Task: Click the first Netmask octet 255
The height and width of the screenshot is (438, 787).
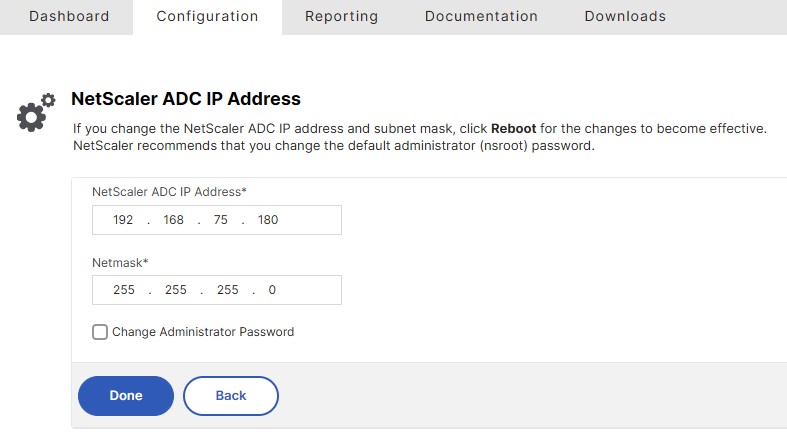Action: (124, 290)
